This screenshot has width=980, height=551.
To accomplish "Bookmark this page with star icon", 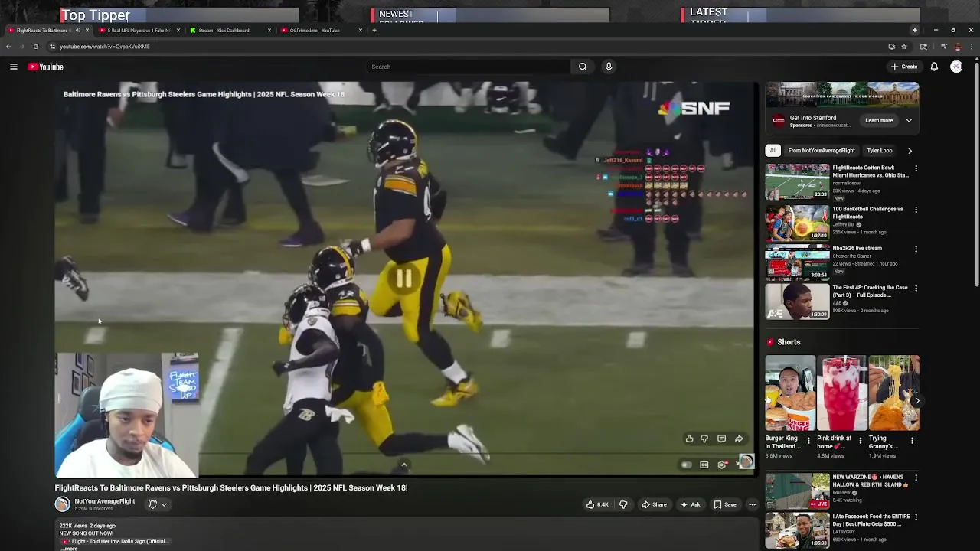I will click(x=904, y=47).
